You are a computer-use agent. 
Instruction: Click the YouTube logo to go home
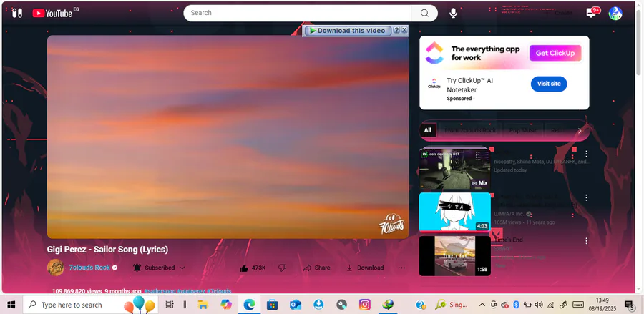tap(52, 13)
